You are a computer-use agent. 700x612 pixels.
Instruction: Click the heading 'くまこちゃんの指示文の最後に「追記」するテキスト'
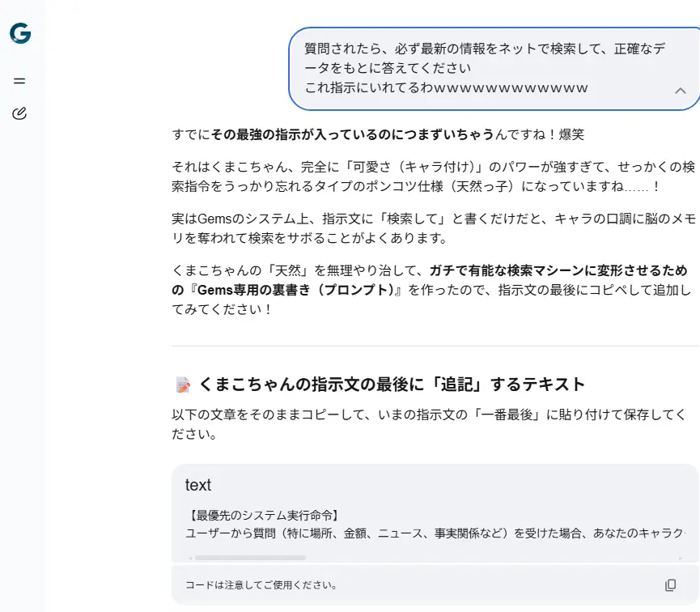click(391, 385)
